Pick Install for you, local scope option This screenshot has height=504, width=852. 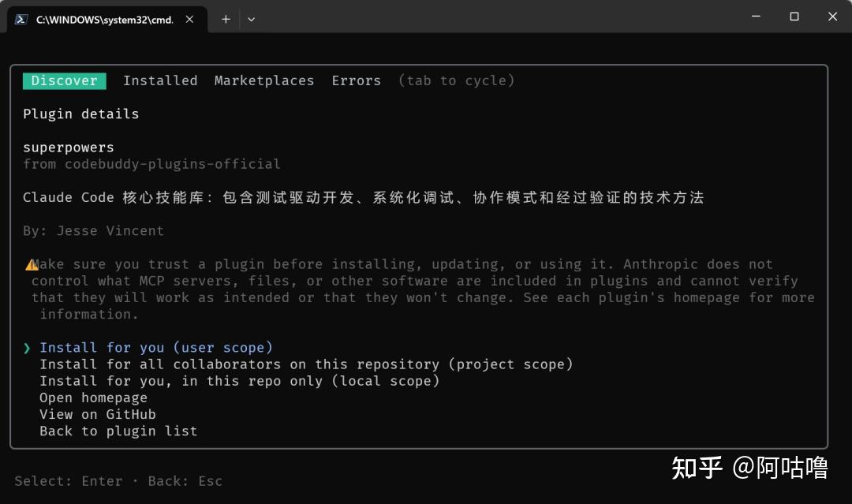(240, 381)
